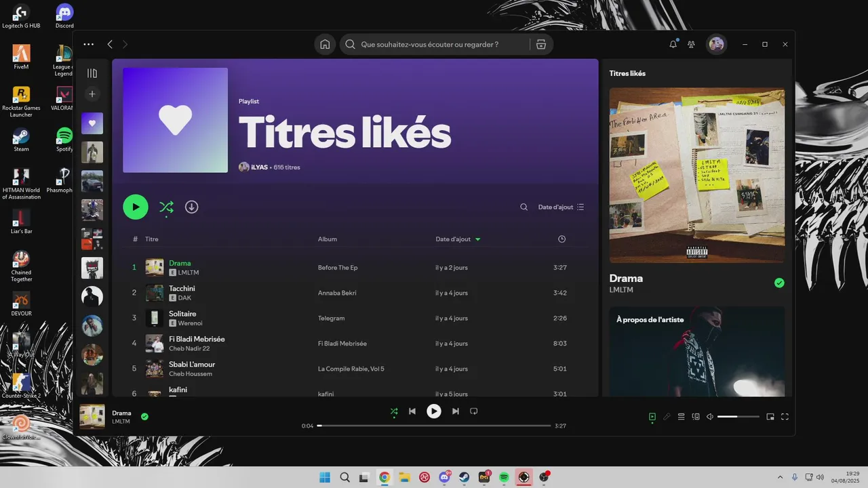This screenshot has height=488, width=868.
Task: Open the three-dots Spotify menu
Action: 89,44
